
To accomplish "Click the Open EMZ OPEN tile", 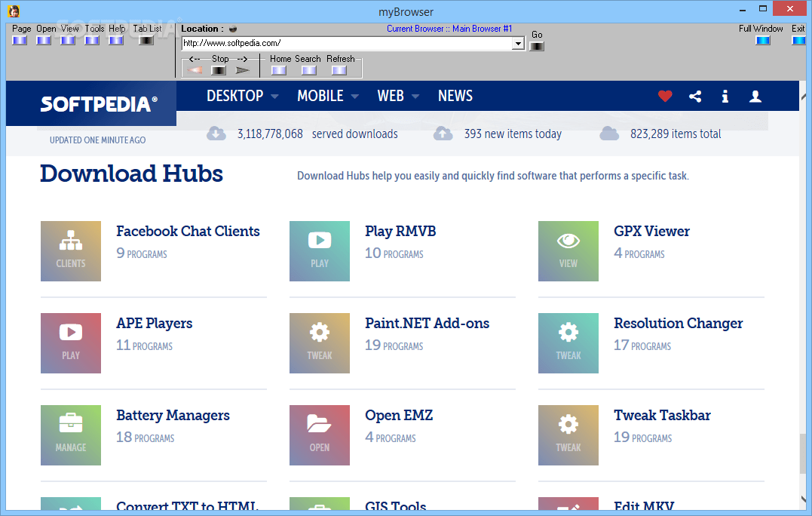I will [x=320, y=435].
